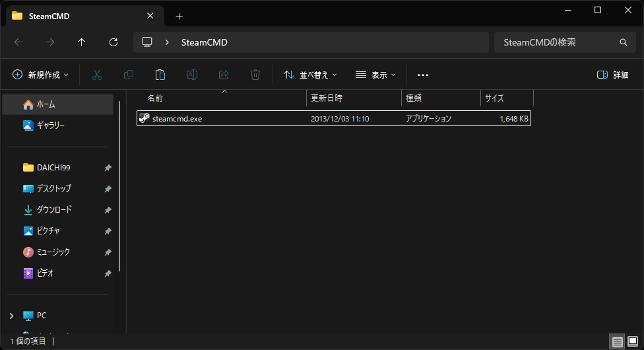
Task: Expand the PC tree node
Action: 11,316
